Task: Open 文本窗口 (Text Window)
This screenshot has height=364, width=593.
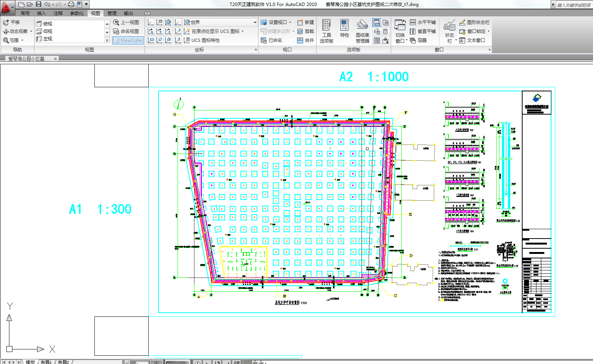Action: pyautogui.click(x=472, y=40)
